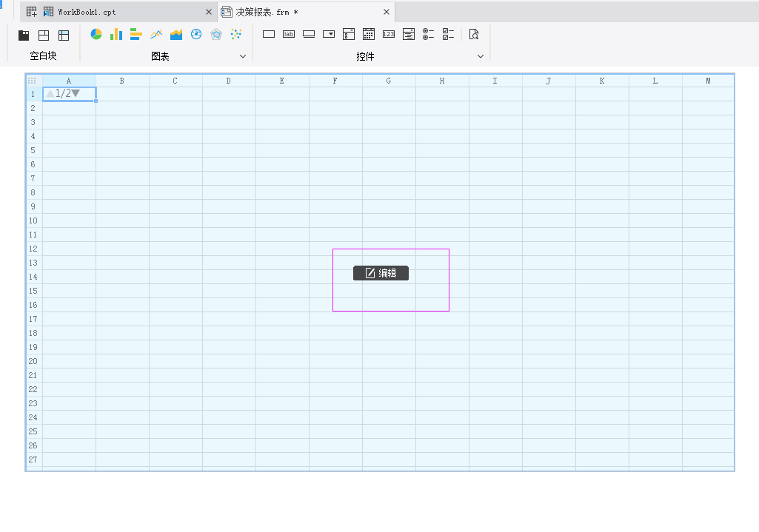Insert a dropdown combo box widget
The width and height of the screenshot is (759, 532).
[x=329, y=34]
